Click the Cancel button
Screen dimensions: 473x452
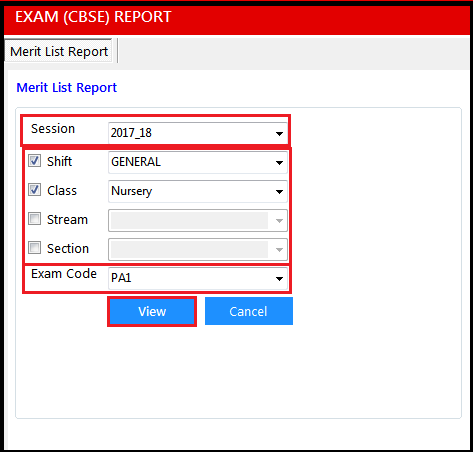click(x=249, y=311)
